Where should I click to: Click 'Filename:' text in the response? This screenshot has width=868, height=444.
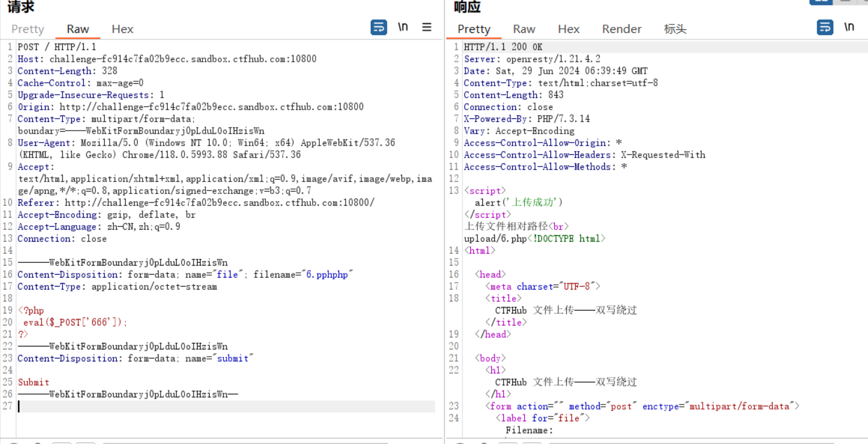529,430
